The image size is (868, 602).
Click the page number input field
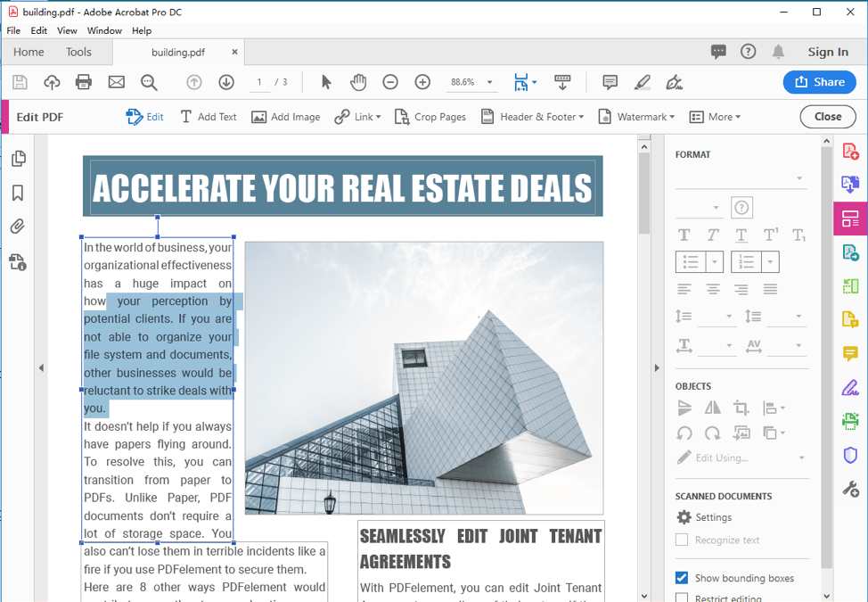pyautogui.click(x=259, y=83)
